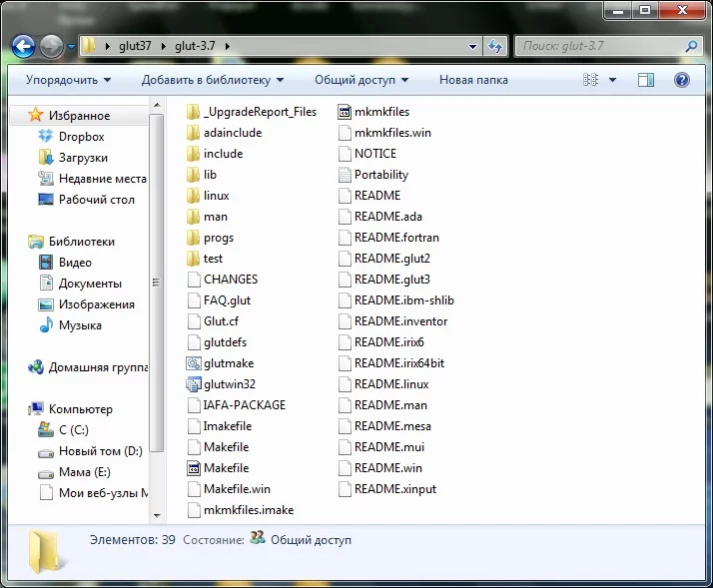
Task: Click navigation pane scrollbar up arrow
Action: [157, 106]
